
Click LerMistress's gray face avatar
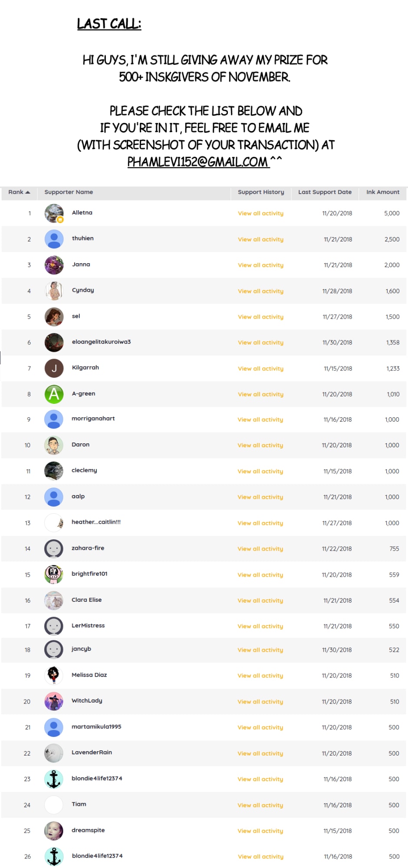tap(54, 626)
